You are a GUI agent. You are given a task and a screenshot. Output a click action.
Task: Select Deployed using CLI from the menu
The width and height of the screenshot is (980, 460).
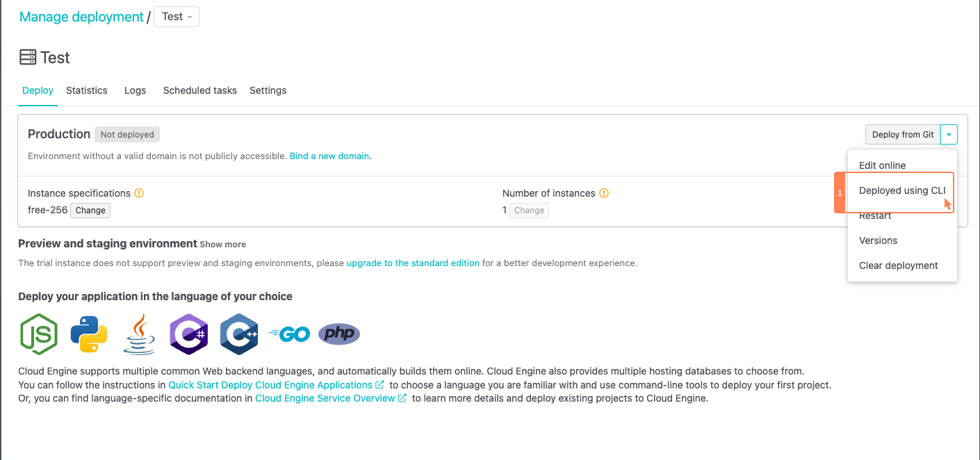(901, 190)
